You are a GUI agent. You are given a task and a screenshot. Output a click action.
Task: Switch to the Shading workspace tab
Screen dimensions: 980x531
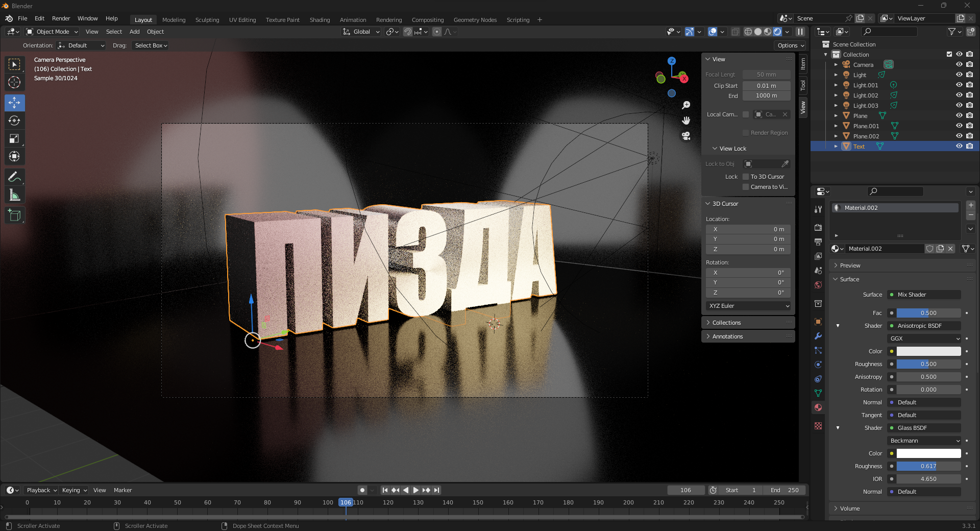click(x=320, y=20)
